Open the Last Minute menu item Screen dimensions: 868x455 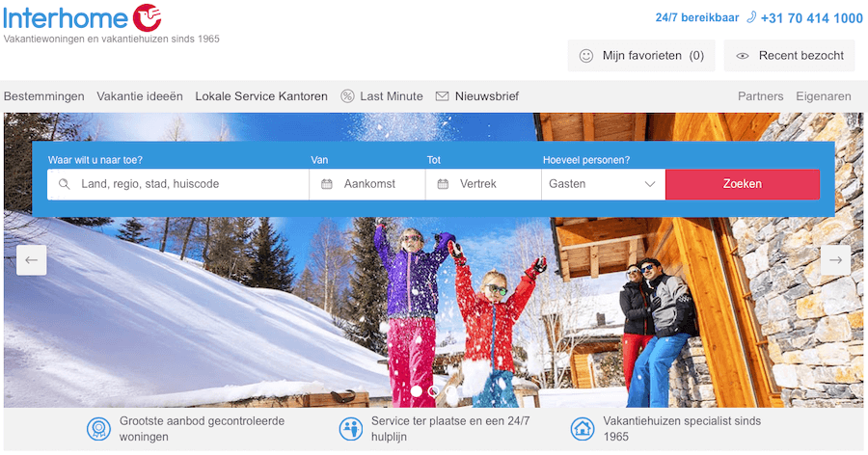click(x=392, y=96)
